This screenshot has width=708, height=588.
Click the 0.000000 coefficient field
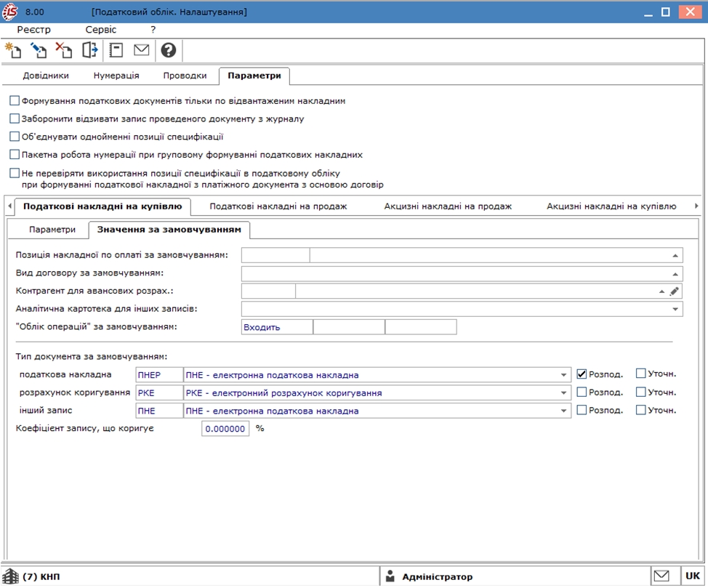click(x=225, y=429)
